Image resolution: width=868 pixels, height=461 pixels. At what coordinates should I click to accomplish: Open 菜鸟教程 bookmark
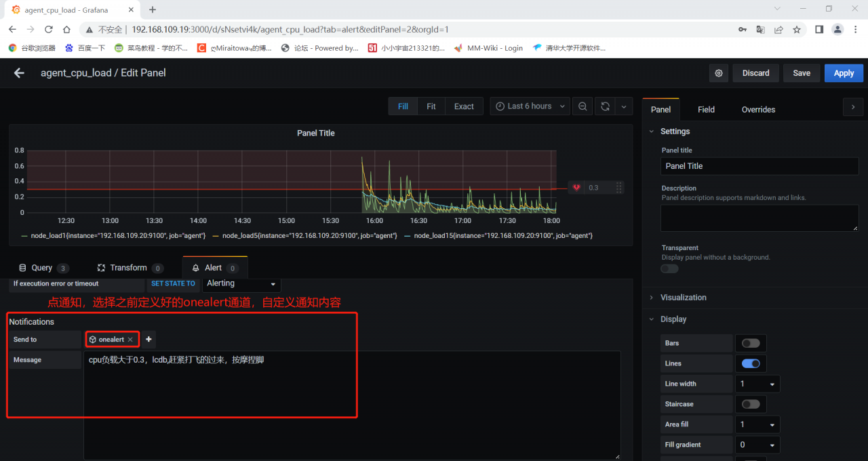151,48
